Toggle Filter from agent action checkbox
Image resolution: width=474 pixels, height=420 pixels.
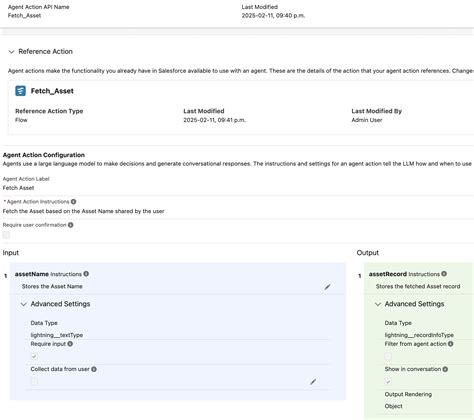click(x=388, y=356)
